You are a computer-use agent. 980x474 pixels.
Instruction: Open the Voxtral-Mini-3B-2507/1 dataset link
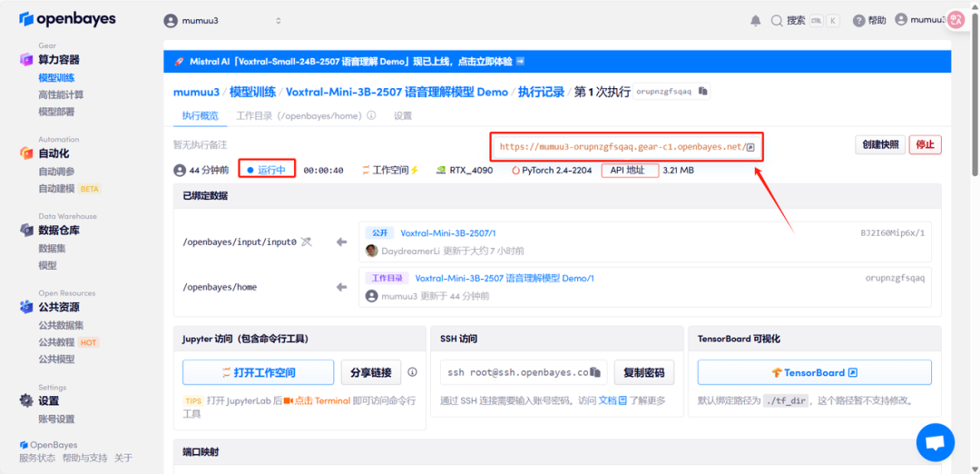pos(448,232)
